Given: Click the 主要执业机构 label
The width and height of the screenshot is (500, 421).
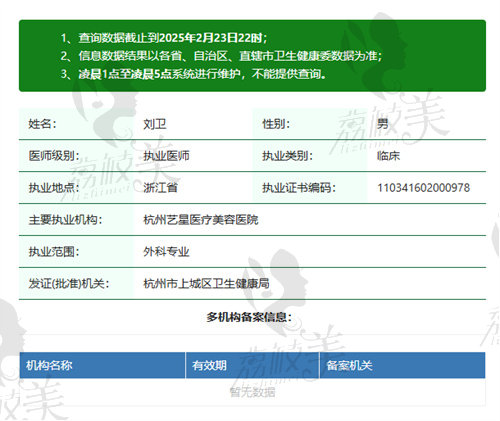Looking at the screenshot, I should (65, 220).
